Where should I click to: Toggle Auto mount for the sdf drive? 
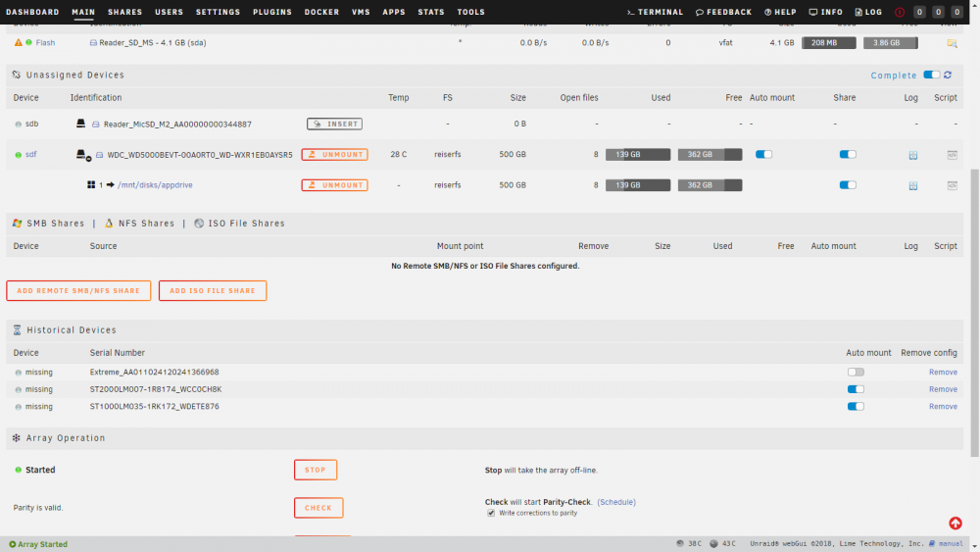pos(763,154)
